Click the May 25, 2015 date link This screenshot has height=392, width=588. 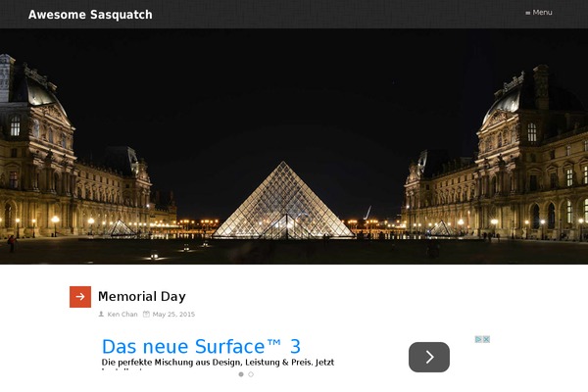(x=173, y=315)
